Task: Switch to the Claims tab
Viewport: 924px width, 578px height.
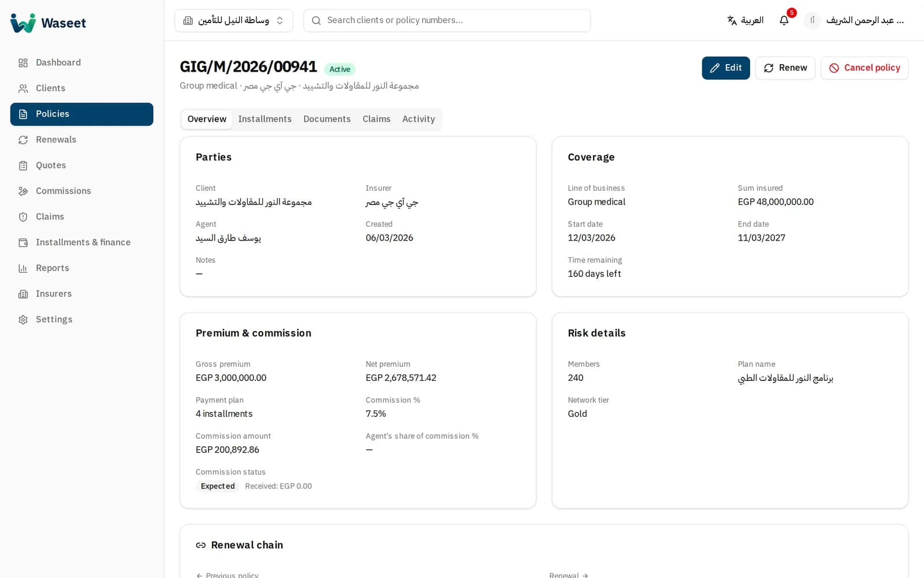Action: [x=377, y=119]
